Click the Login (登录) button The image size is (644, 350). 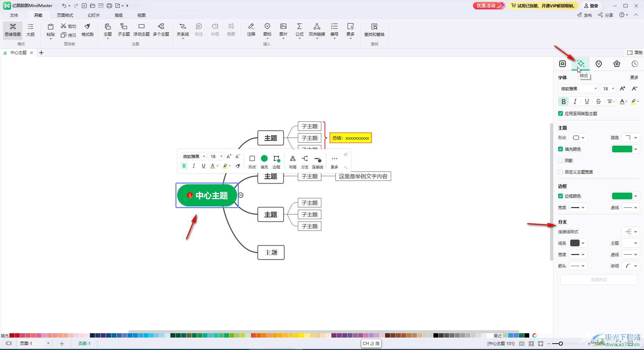pyautogui.click(x=591, y=6)
